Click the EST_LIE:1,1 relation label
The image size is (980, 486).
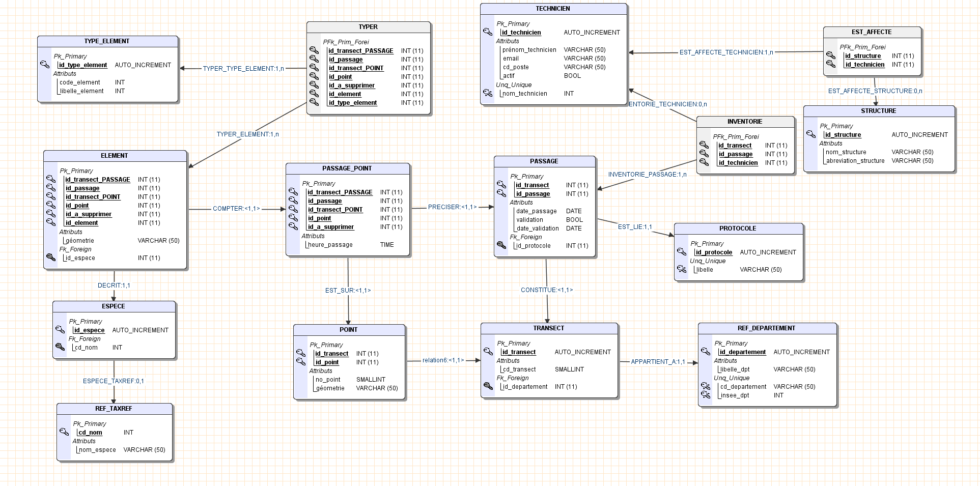(x=635, y=227)
